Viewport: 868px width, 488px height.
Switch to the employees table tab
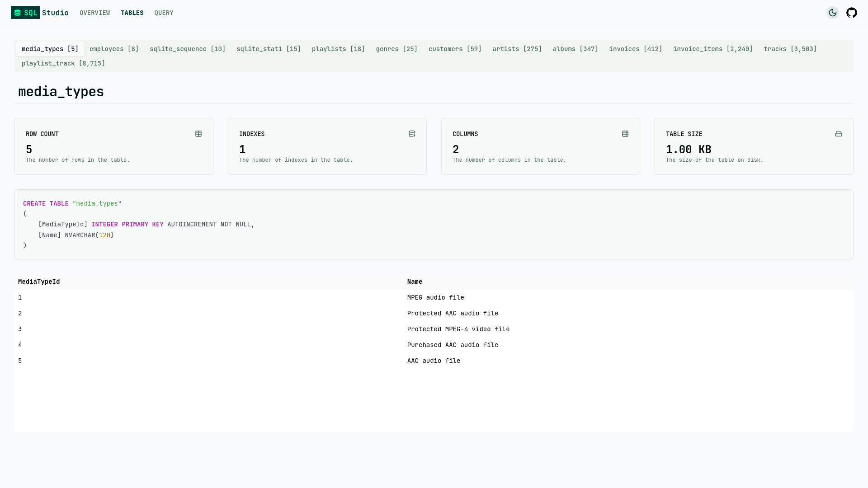pyautogui.click(x=114, y=49)
